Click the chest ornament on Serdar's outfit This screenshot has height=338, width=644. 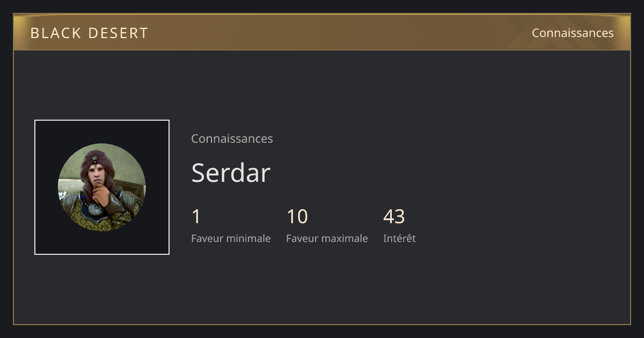point(97,210)
